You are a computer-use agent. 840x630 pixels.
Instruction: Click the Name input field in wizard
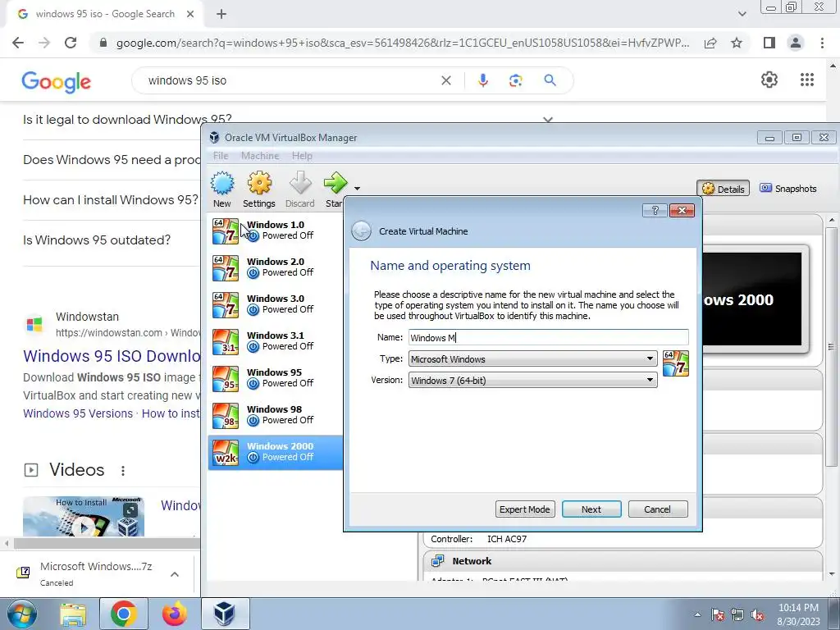pos(548,337)
